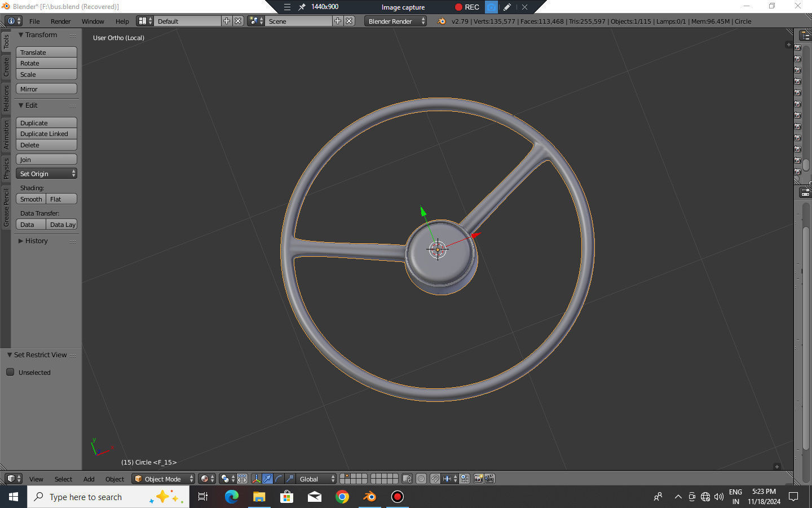Toggle snap during transform magnet

coord(435,479)
